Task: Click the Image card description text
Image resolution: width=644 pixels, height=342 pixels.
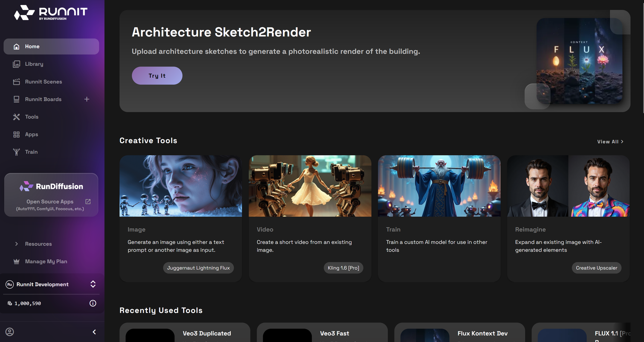Action: pyautogui.click(x=176, y=246)
